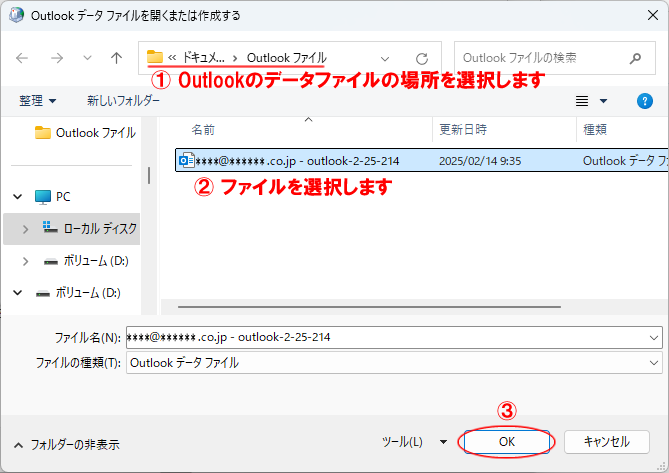669x473 pixels.
Task: Click the PC monitor icon in the tree
Action: [x=43, y=197]
